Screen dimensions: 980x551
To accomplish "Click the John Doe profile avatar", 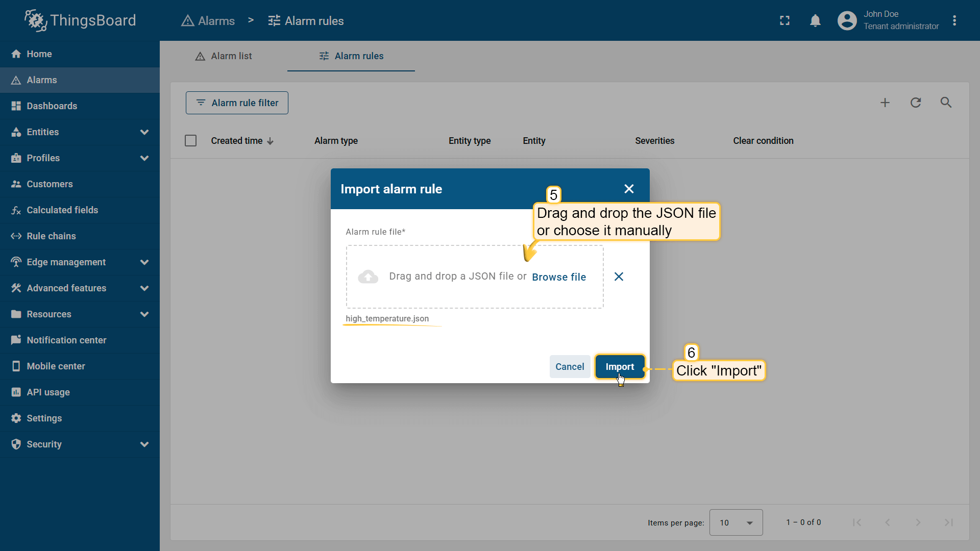I will pyautogui.click(x=847, y=20).
